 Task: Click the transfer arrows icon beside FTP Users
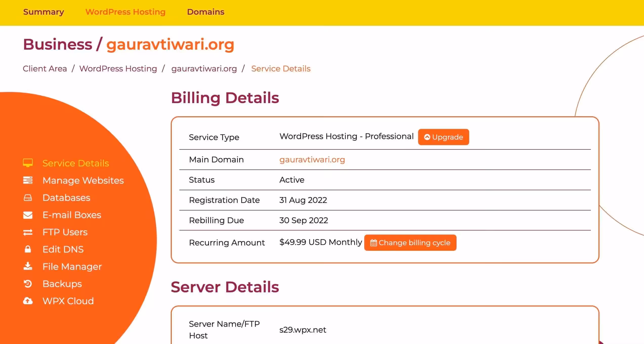tap(28, 232)
